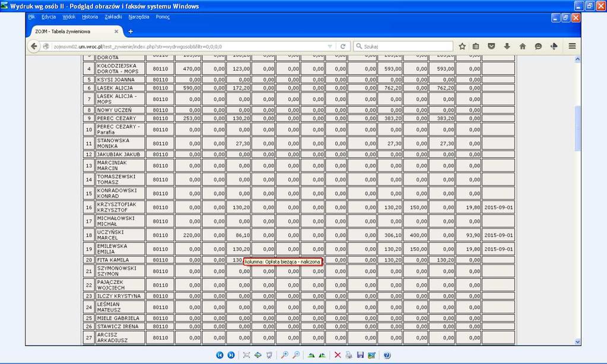Image resolution: width=607 pixels, height=364 pixels.
Task: Click the value 400,00 in UCZYŃSKI MARCEL row
Action: pyautogui.click(x=418, y=235)
